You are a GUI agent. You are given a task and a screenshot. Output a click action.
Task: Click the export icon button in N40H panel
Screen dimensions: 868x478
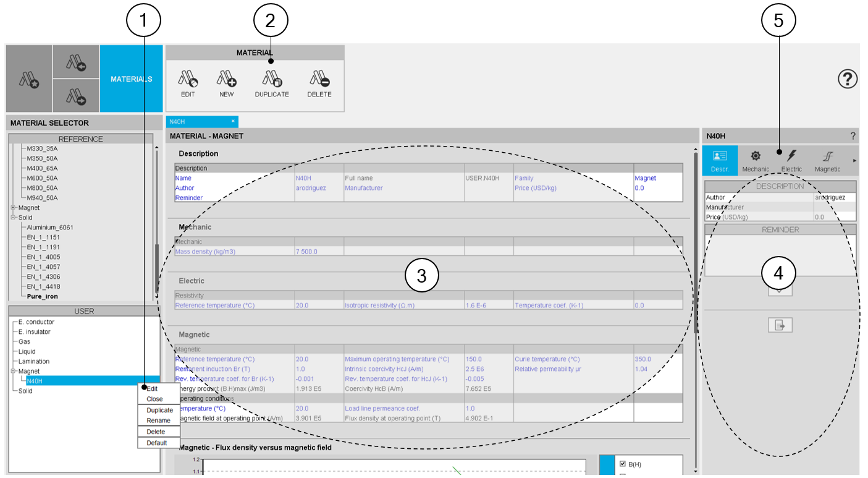click(780, 325)
